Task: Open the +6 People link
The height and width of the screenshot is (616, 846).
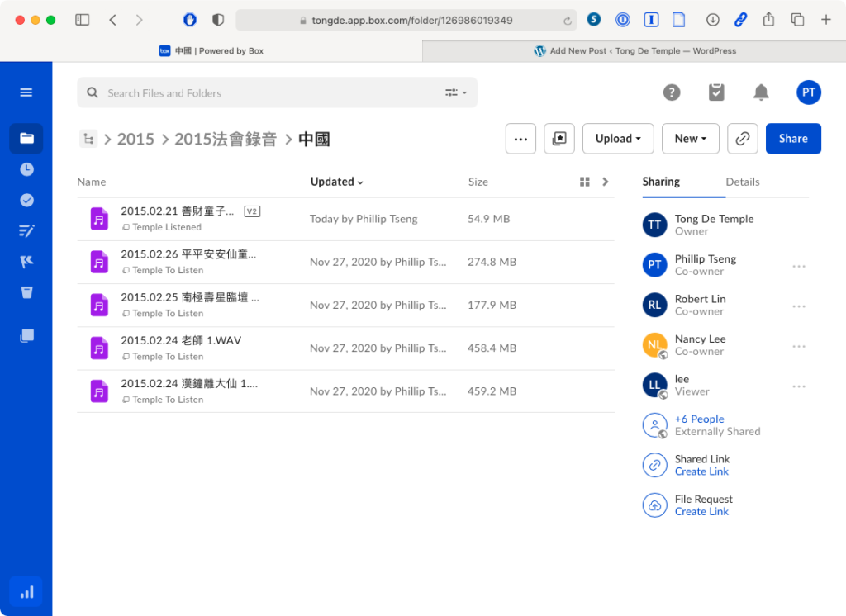Action: tap(699, 419)
